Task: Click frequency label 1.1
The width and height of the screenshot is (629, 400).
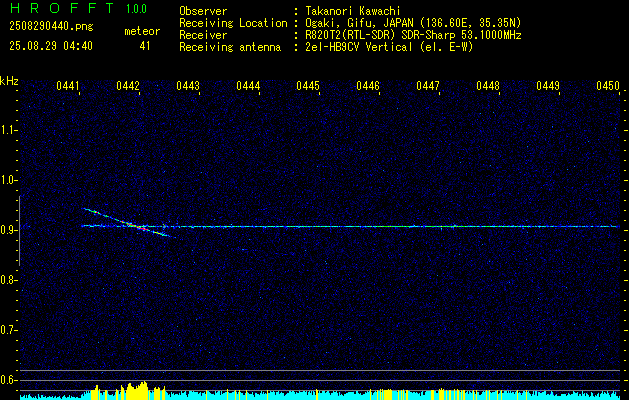Action: click(x=7, y=130)
